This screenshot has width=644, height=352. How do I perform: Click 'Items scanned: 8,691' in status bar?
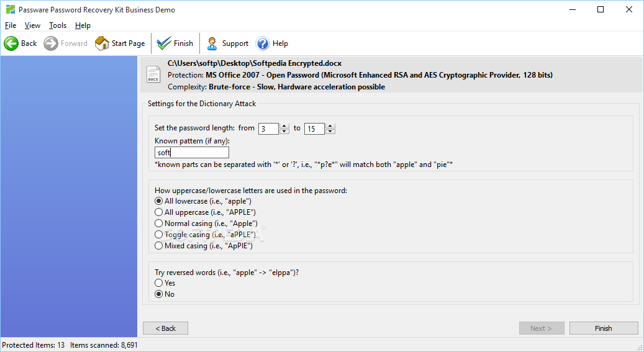(104, 345)
